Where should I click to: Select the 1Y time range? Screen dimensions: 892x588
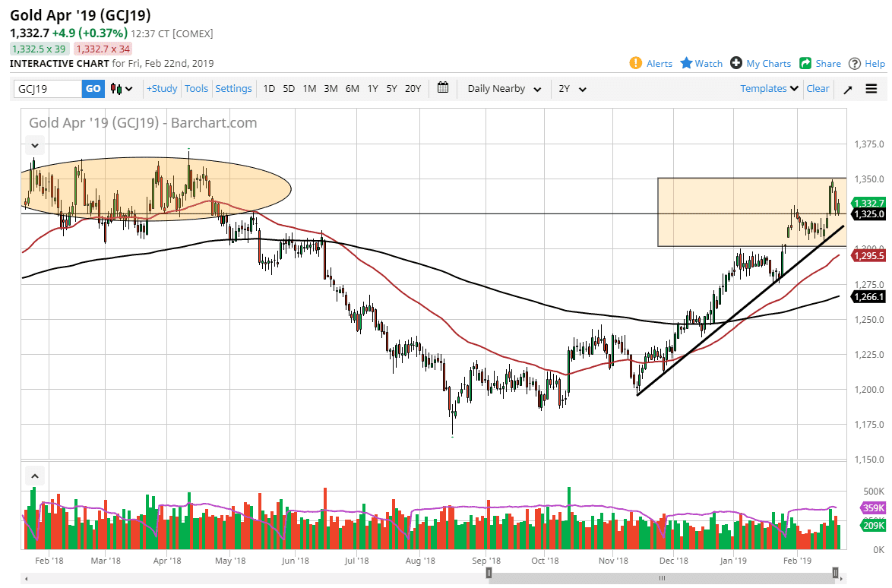point(372,89)
